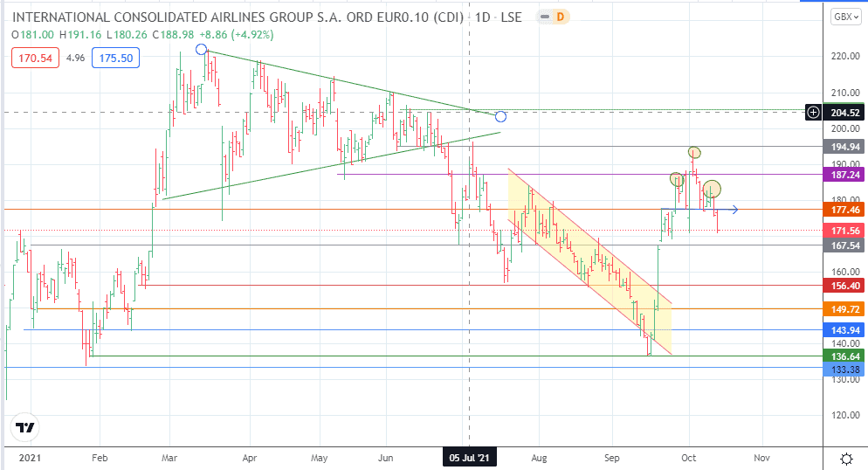
Task: Select the 177.46 orange price label
Action: tap(845, 210)
